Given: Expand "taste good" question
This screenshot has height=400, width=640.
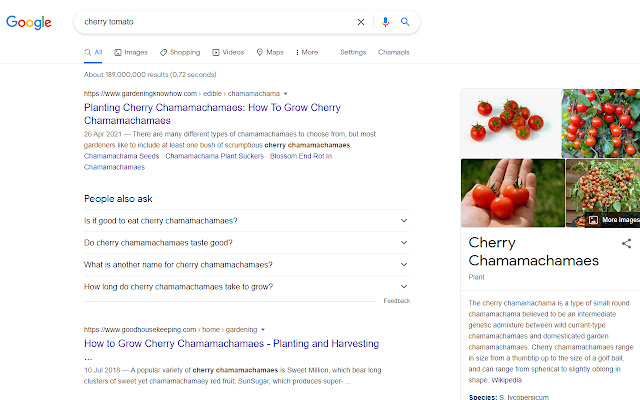Looking at the screenshot, I should pyautogui.click(x=246, y=242).
